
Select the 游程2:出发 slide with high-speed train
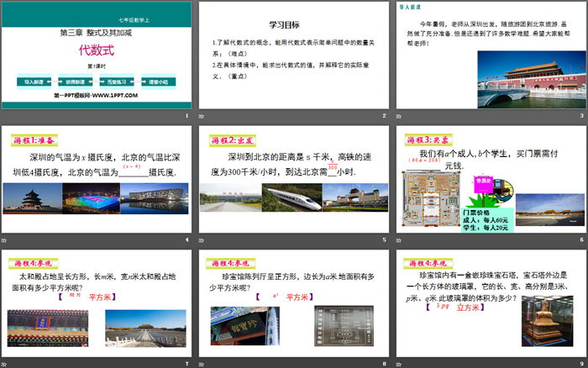click(292, 179)
